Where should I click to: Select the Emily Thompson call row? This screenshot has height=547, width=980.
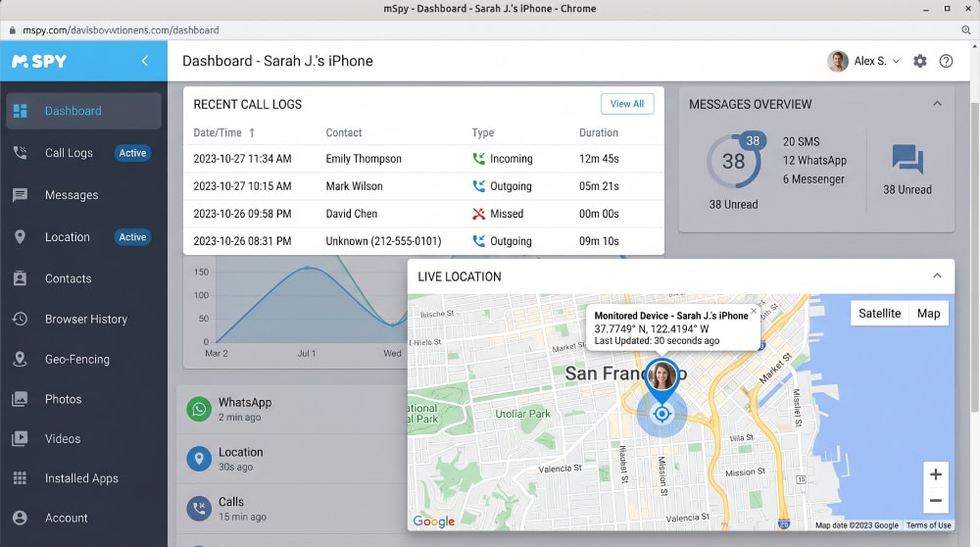(423, 159)
